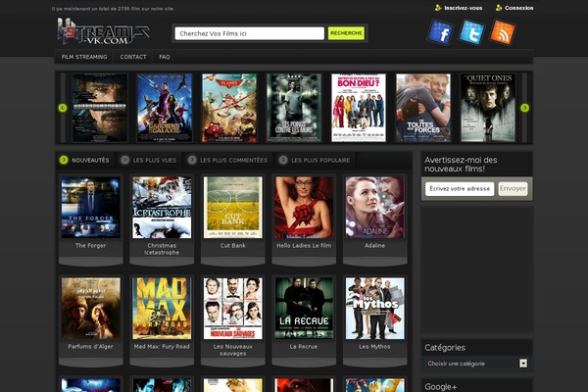Click the Envoyer button

point(513,189)
